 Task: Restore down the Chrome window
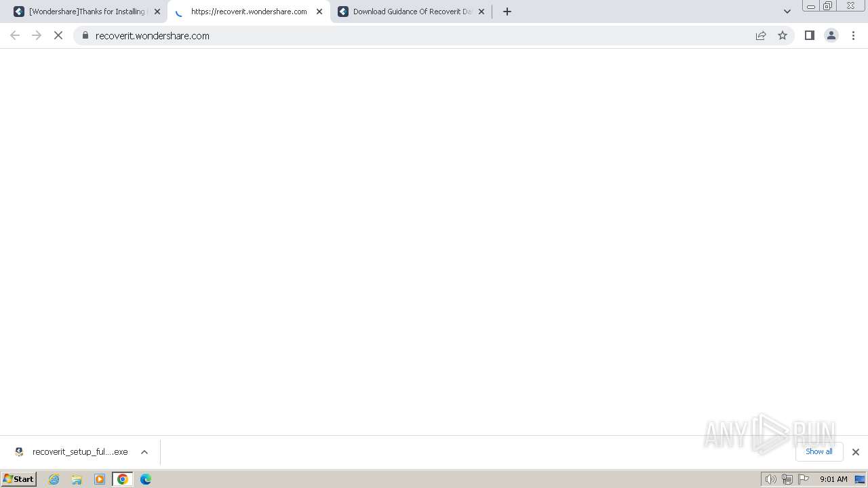click(x=828, y=6)
